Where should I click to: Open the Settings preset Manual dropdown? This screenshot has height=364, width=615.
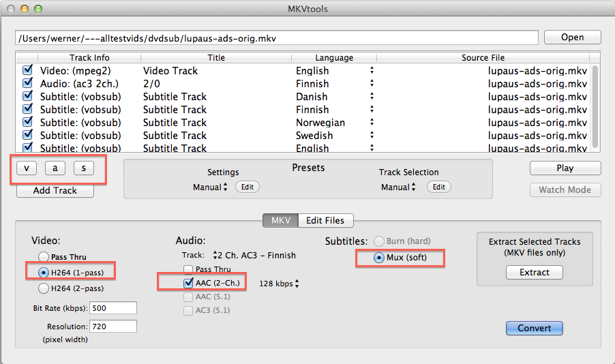210,187
